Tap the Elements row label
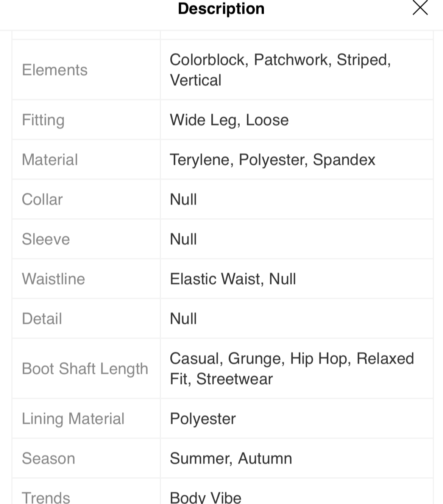 point(55,70)
